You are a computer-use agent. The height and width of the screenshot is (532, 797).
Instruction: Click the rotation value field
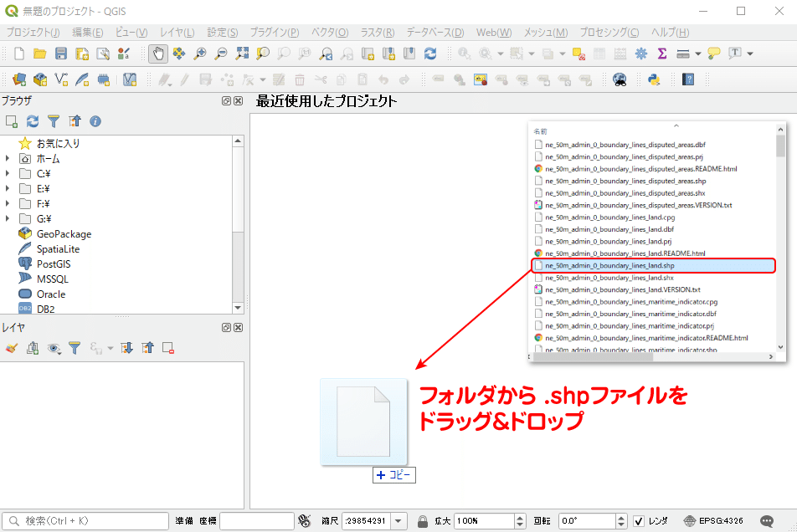pos(587,521)
